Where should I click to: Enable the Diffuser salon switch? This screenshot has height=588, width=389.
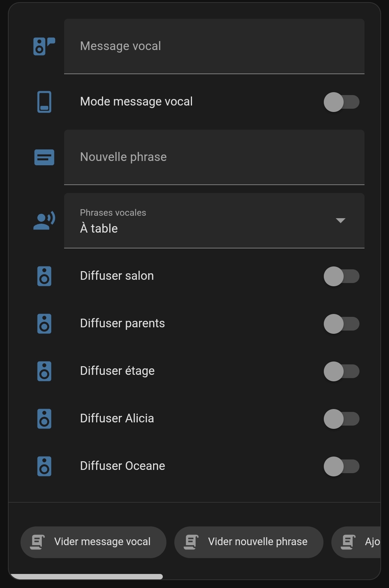[x=341, y=276]
